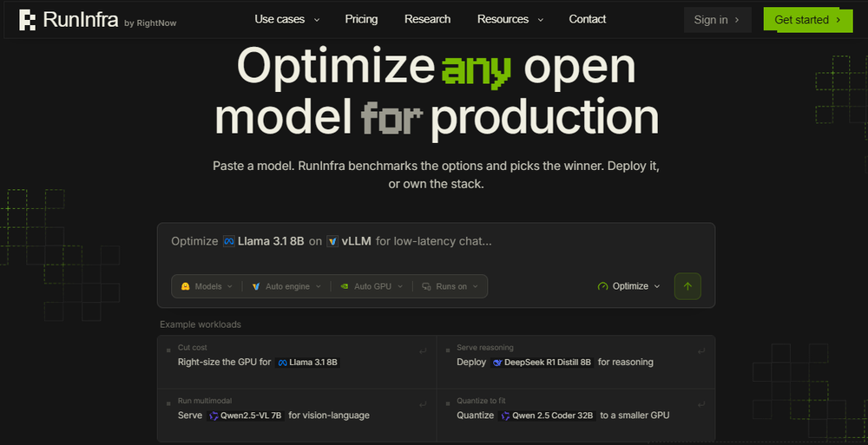This screenshot has width=868, height=445.
Task: Click the Qwen 2.5 Coder 32B chip
Action: click(x=547, y=416)
